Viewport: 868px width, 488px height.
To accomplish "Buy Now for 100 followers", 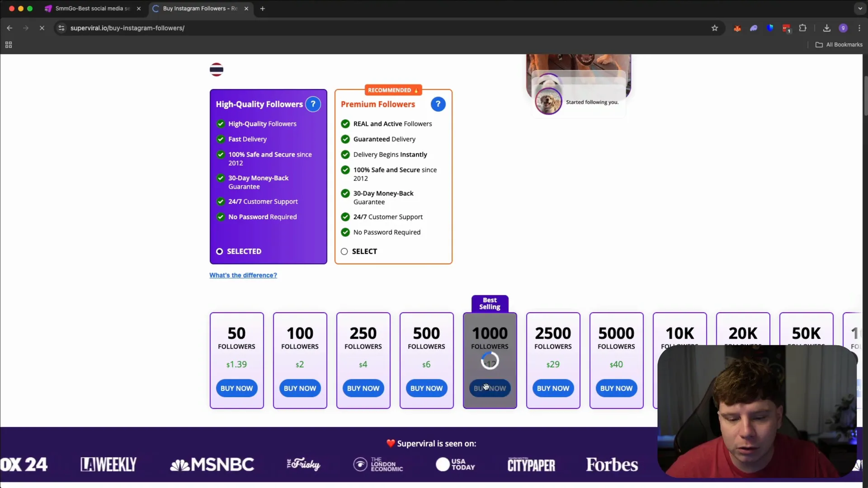I will 300,389.
